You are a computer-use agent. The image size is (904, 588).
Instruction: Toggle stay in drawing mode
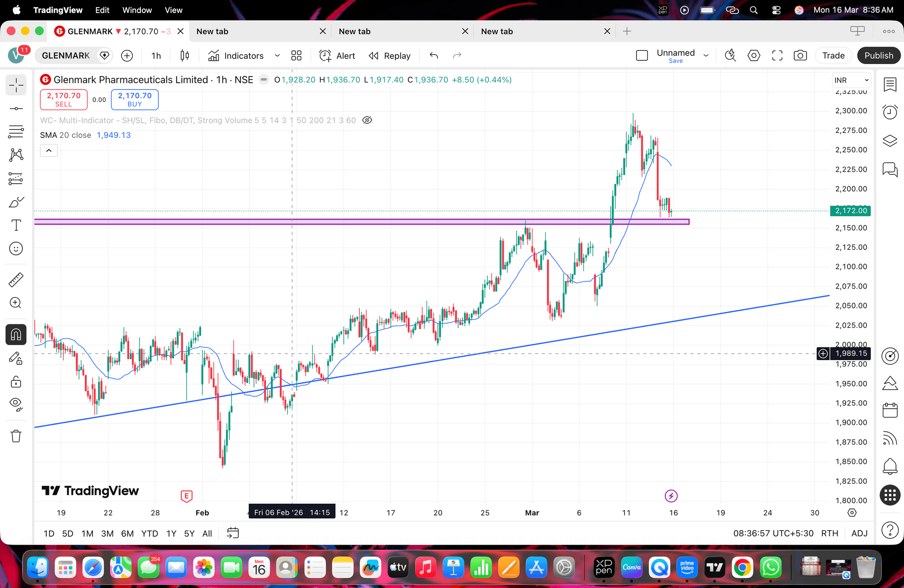[x=16, y=359]
